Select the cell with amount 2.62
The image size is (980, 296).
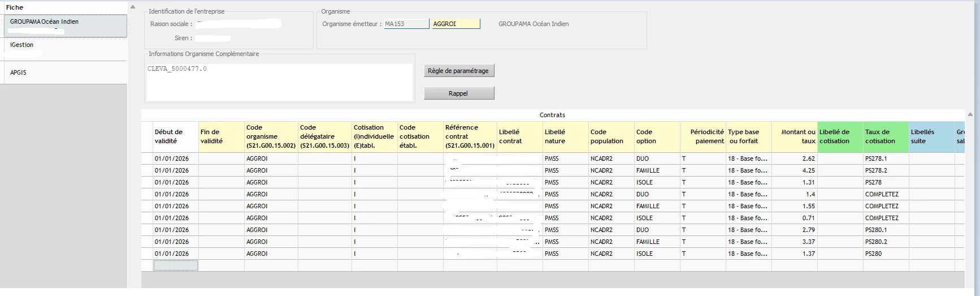pyautogui.click(x=794, y=158)
